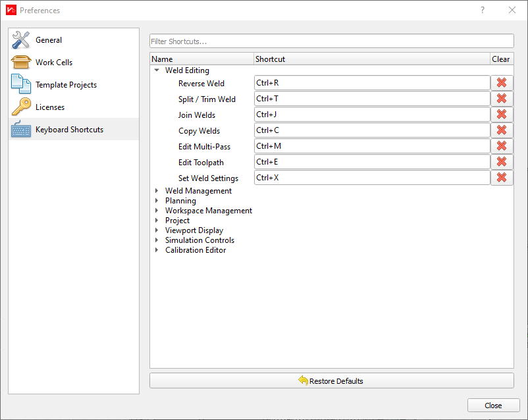The height and width of the screenshot is (420, 528).
Task: Click the Template Projects documents icon
Action: [x=21, y=84]
